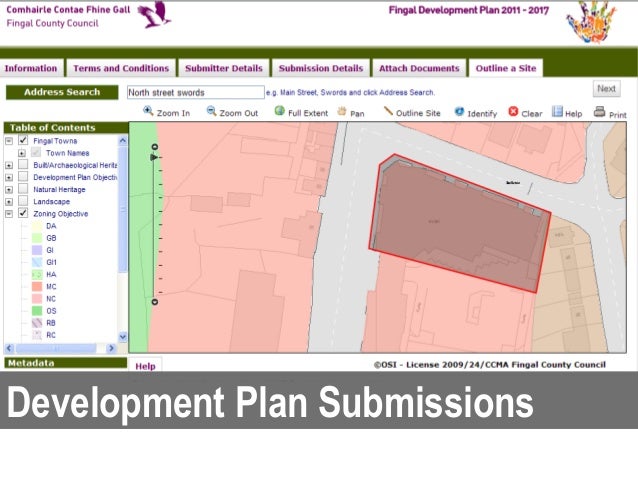The height and width of the screenshot is (479, 638).
Task: Enable the Natural Heritage layer checkbox
Action: pyautogui.click(x=23, y=189)
